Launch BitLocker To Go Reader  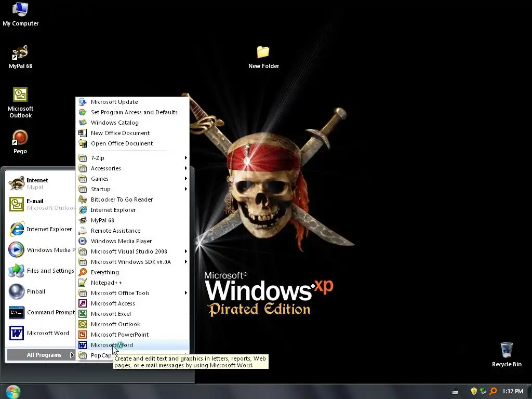tap(132, 199)
